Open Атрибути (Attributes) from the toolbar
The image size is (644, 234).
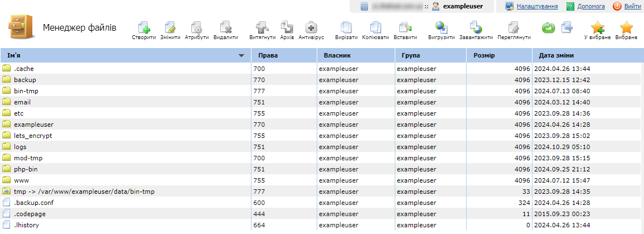point(197,27)
